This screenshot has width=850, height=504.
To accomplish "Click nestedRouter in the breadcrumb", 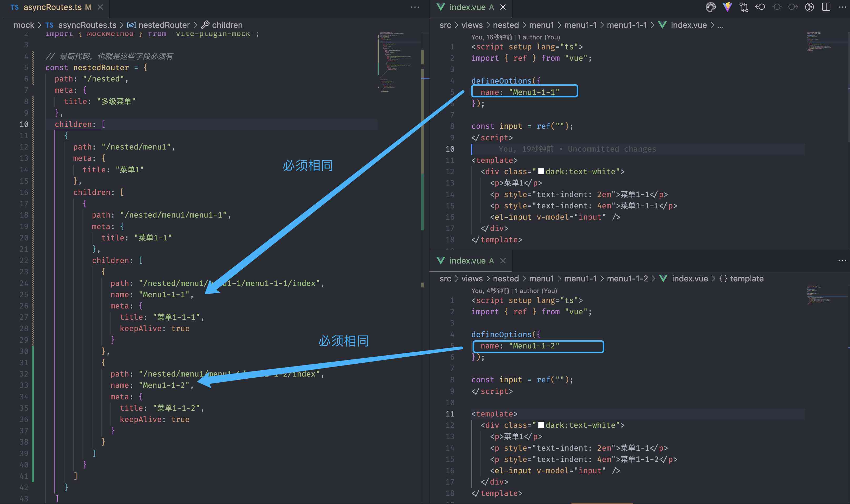I will coord(164,25).
